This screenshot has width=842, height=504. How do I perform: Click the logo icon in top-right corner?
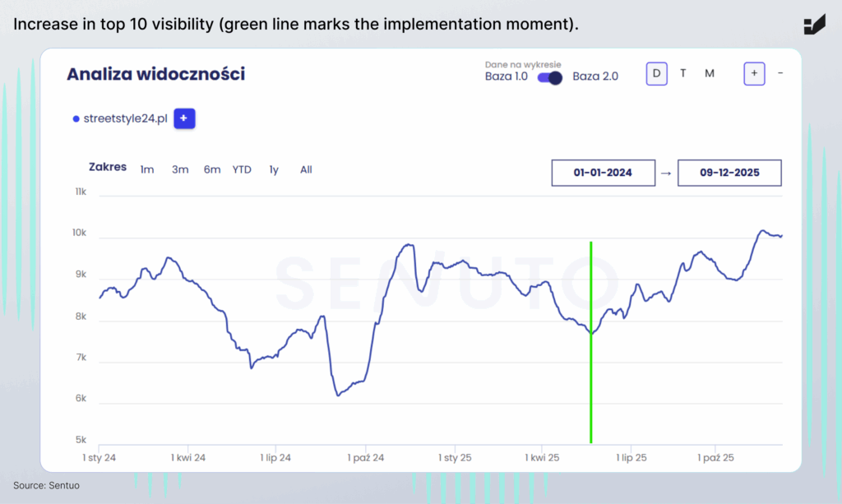(x=814, y=25)
